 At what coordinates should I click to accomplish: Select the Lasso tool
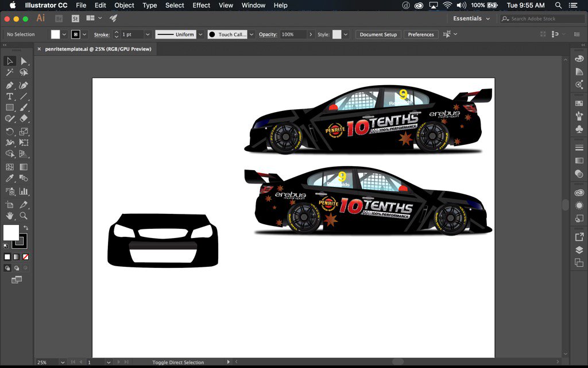pos(24,72)
